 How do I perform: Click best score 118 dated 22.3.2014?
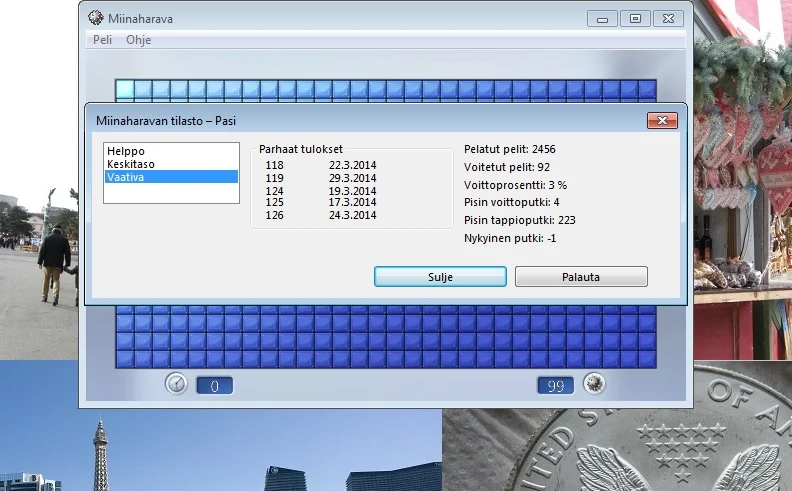[x=320, y=165]
